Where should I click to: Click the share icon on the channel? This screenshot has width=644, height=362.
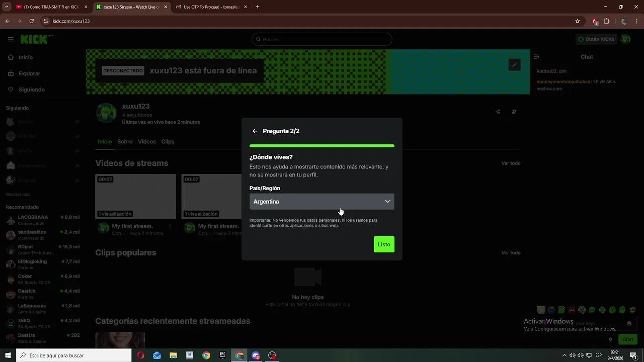(x=498, y=112)
